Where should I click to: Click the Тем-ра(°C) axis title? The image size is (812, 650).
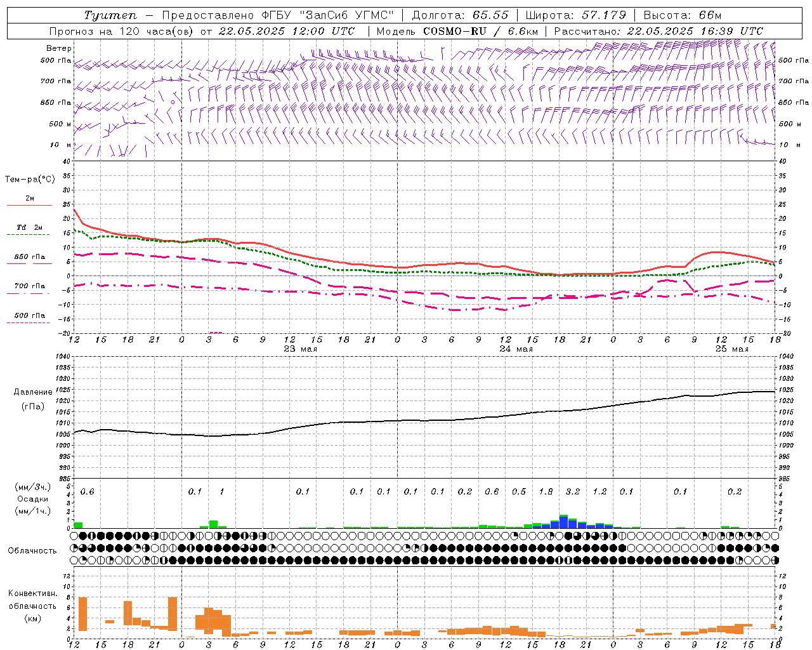point(30,180)
